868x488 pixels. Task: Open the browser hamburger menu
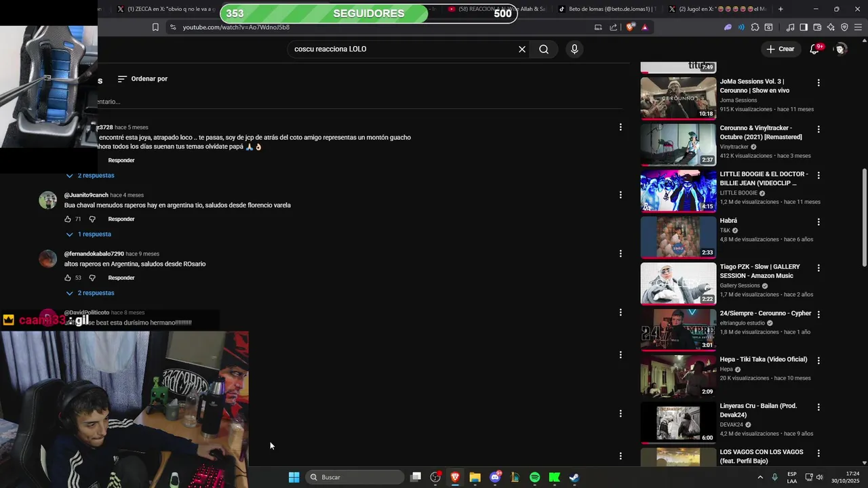[858, 27]
